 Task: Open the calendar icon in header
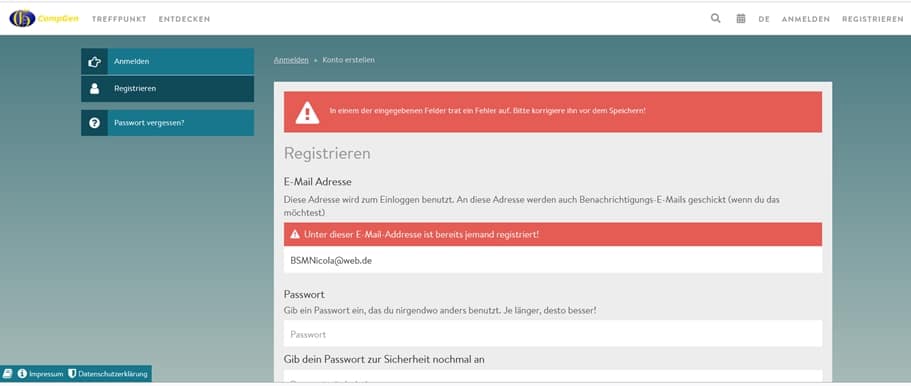(x=741, y=19)
